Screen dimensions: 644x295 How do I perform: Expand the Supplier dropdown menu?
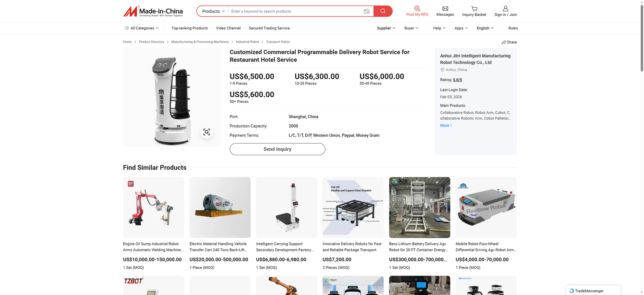click(386, 28)
